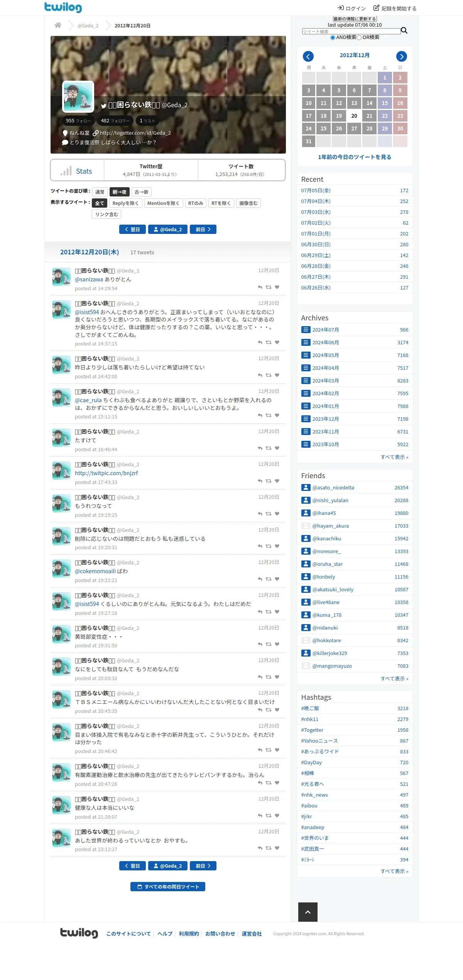Select calendar day 15
Viewport: 463px width, 980px height.
[x=385, y=103]
